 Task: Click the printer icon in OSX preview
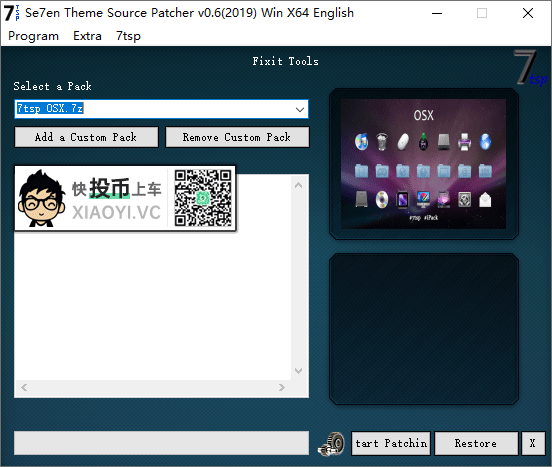(x=464, y=141)
